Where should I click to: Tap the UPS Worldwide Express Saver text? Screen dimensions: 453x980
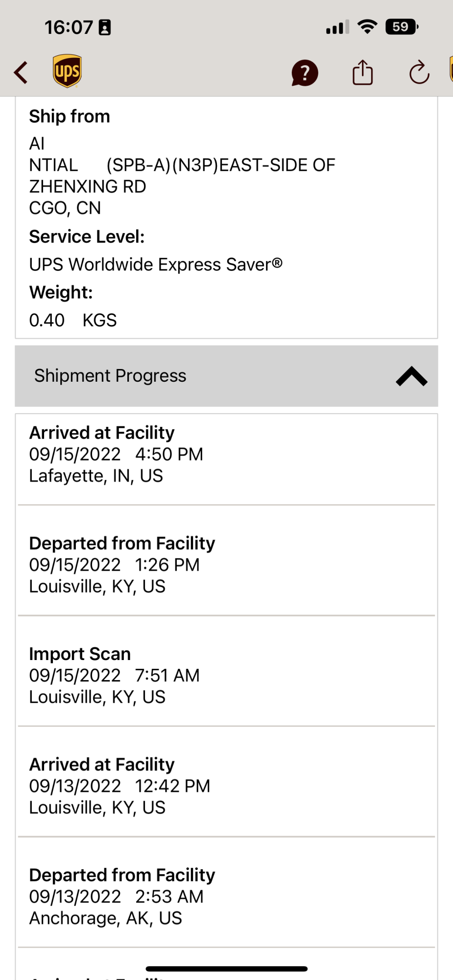(156, 265)
